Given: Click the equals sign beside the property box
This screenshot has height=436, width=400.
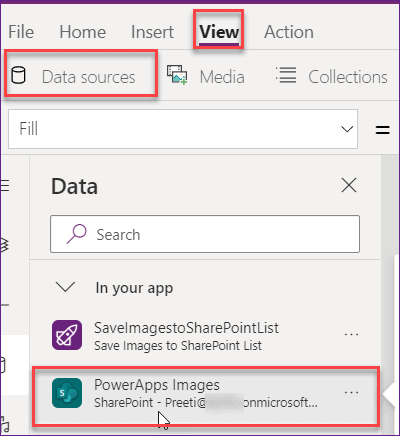Looking at the screenshot, I should pyautogui.click(x=383, y=130).
